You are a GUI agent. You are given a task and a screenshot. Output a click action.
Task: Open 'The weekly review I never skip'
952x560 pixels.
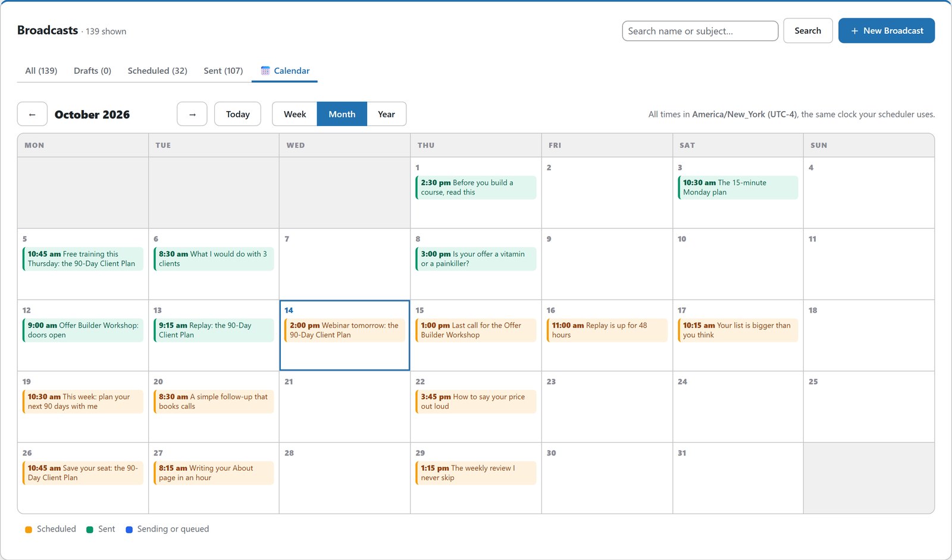point(476,473)
